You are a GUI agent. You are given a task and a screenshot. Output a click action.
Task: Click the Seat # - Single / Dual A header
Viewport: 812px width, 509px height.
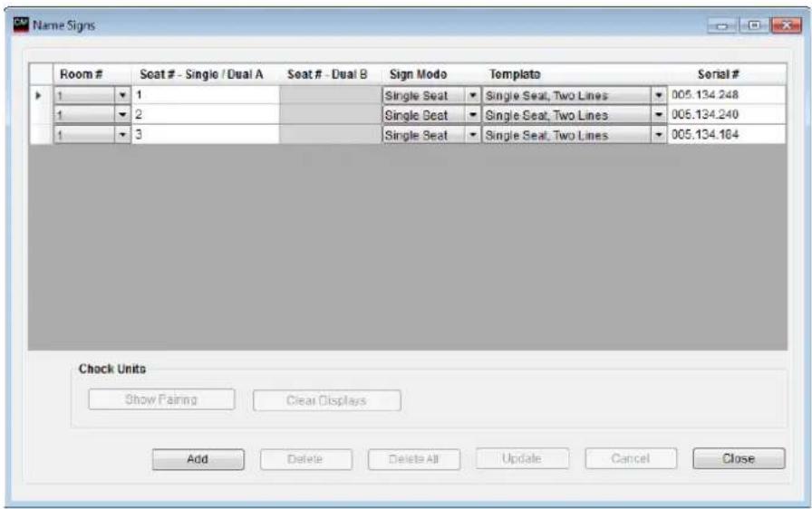pyautogui.click(x=206, y=74)
